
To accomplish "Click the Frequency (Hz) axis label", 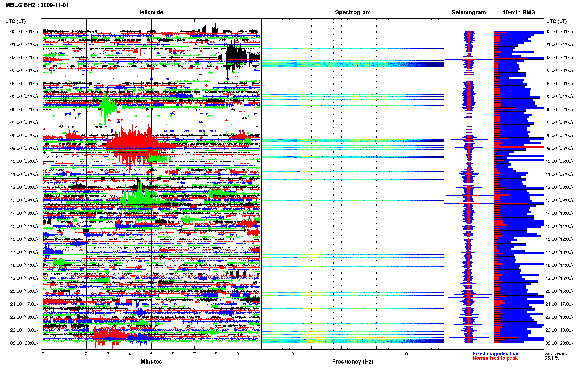I will 353,362.
